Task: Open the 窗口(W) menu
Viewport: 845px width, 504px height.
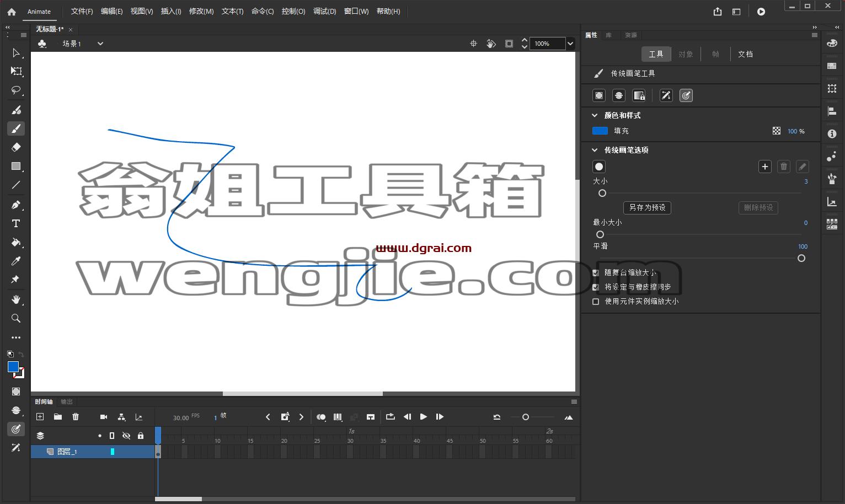Action: click(x=356, y=12)
